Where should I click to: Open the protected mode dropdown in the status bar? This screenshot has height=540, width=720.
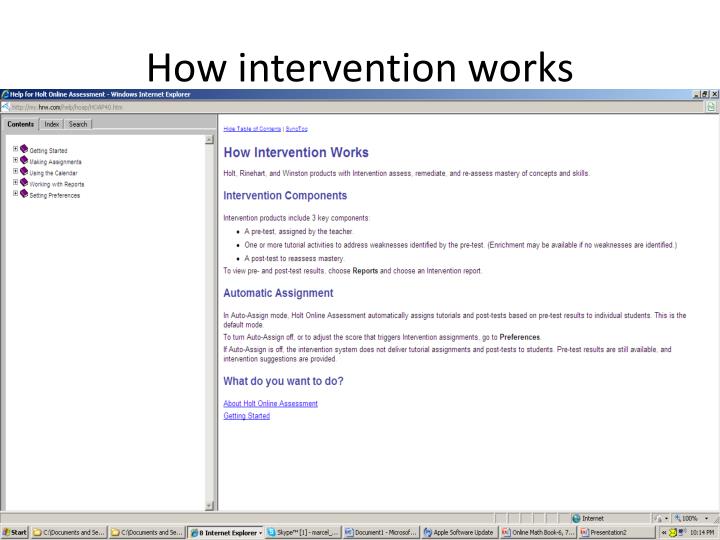click(x=666, y=518)
